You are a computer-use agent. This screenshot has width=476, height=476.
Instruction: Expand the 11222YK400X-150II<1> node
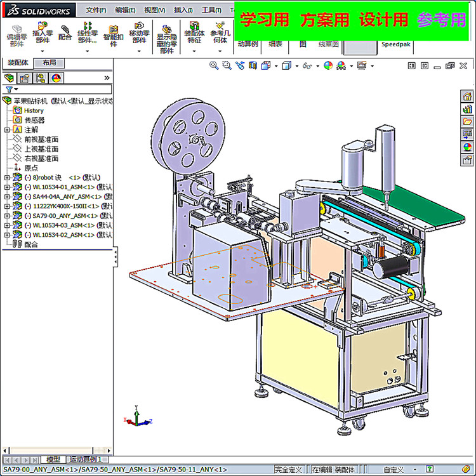[x=7, y=206]
